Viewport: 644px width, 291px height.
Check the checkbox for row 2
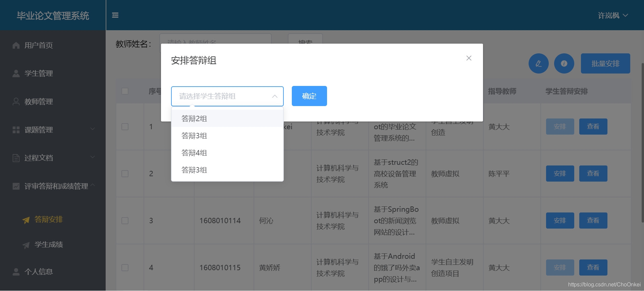click(x=125, y=174)
